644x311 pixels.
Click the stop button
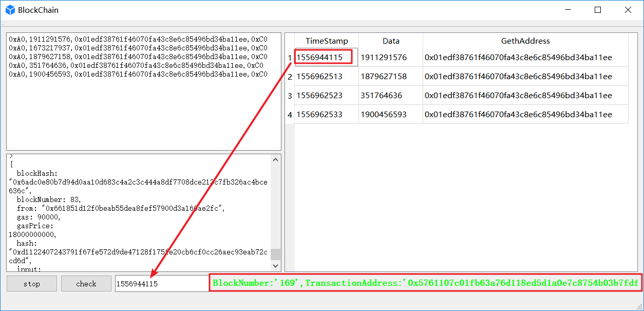[x=32, y=284]
